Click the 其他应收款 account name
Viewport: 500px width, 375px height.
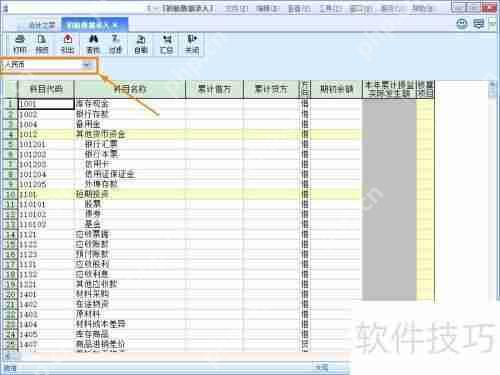pyautogui.click(x=97, y=284)
